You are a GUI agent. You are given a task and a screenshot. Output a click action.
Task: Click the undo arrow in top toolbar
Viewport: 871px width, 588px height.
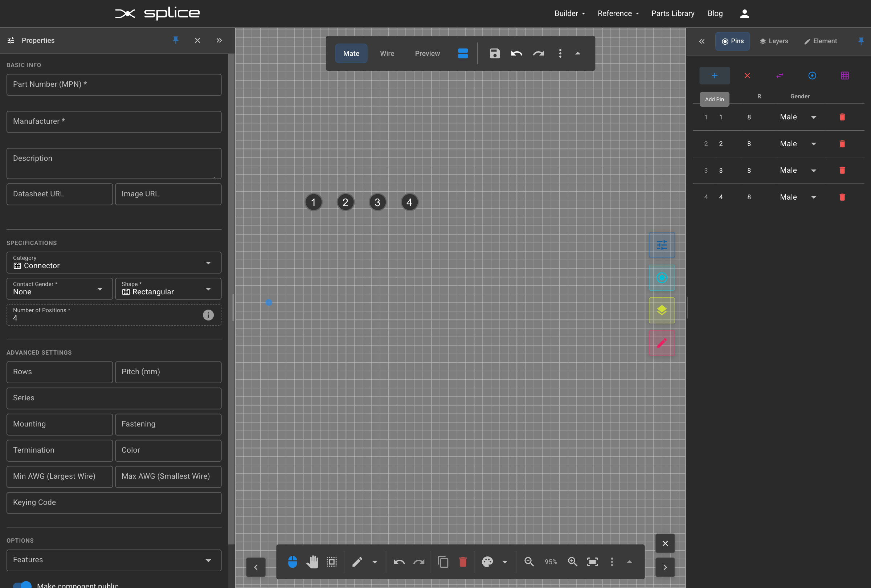(516, 54)
